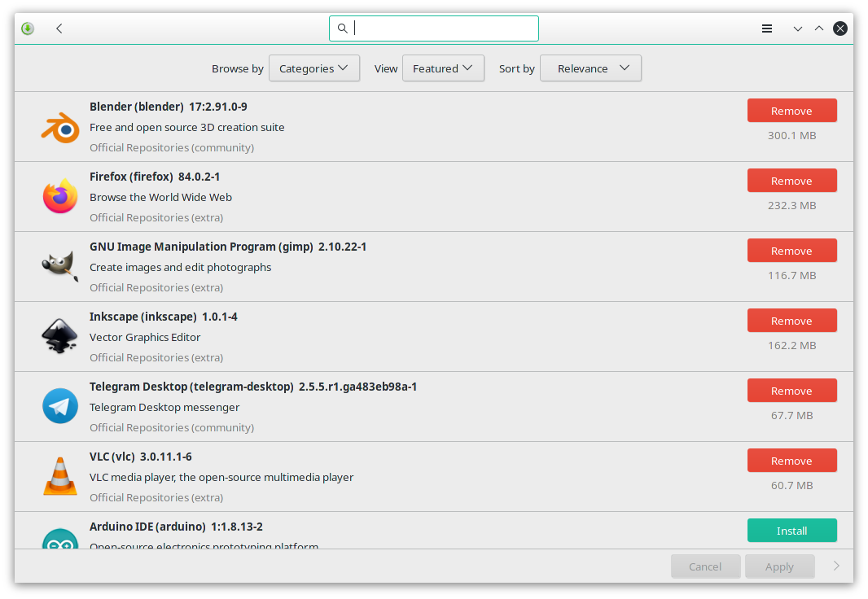Click the VLC cone icon
The height and width of the screenshot is (599, 868).
click(x=60, y=475)
